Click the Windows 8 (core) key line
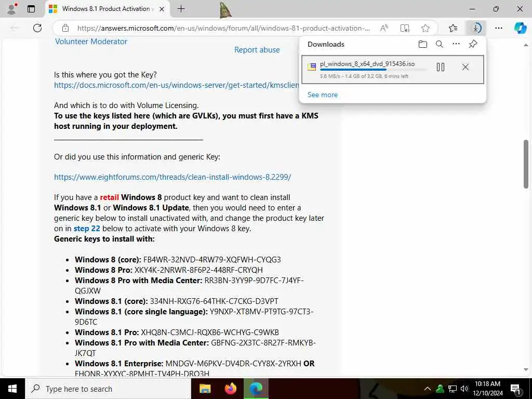532x399 pixels. point(178,260)
